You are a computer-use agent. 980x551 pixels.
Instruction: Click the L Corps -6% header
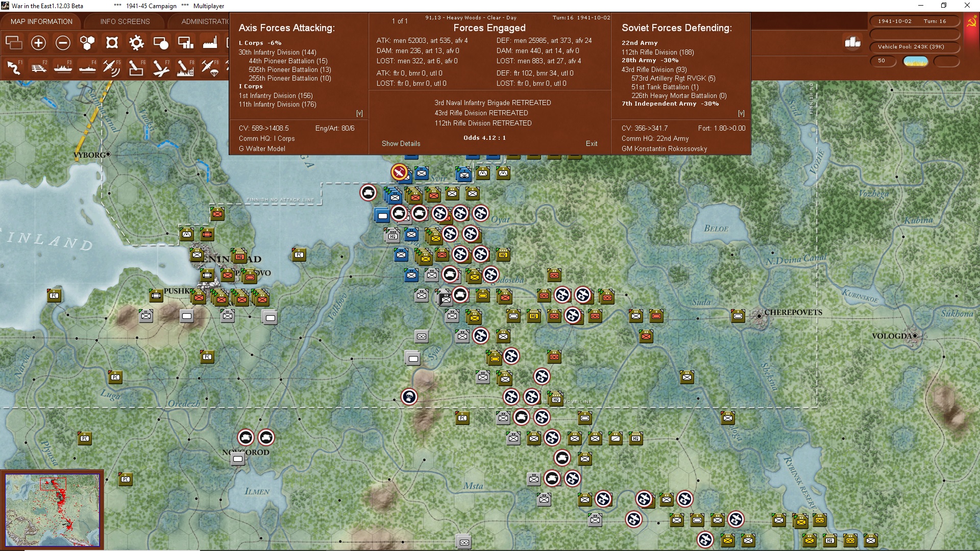pyautogui.click(x=260, y=43)
